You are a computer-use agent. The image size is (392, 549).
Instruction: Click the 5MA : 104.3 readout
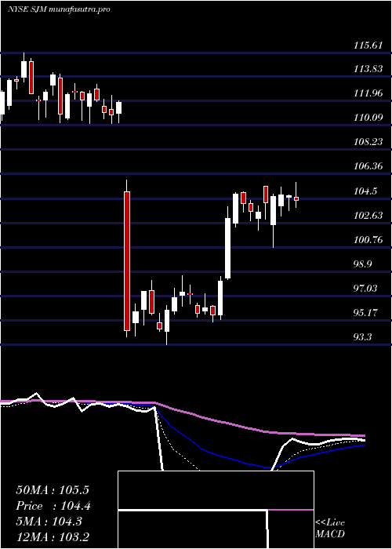pos(49,522)
